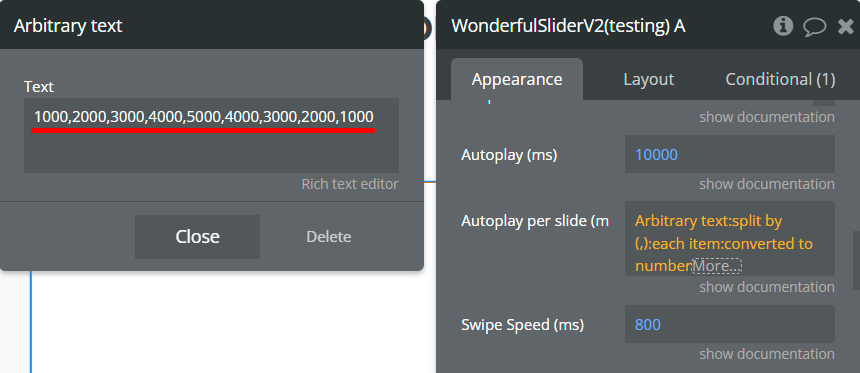
Task: Close the WonderfulSliderV2 property editor with X
Action: [846, 26]
